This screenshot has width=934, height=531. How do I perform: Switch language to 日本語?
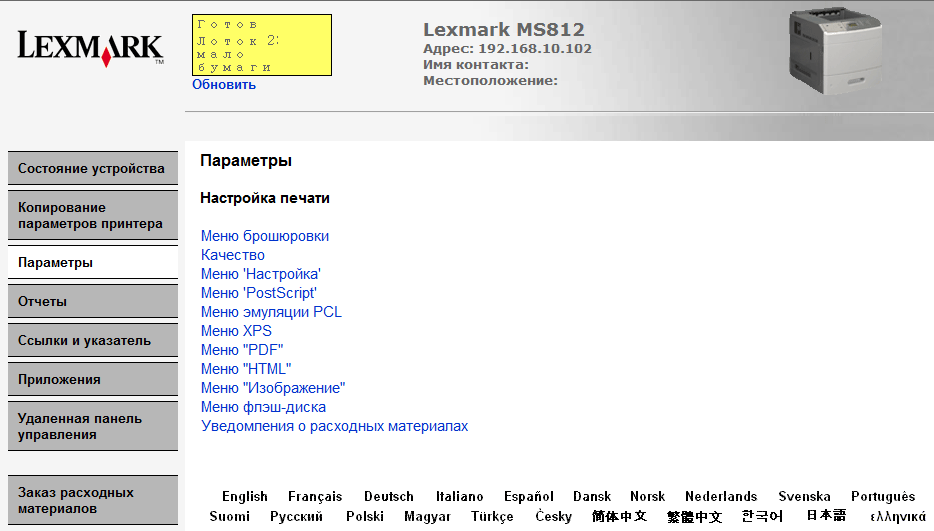point(826,516)
